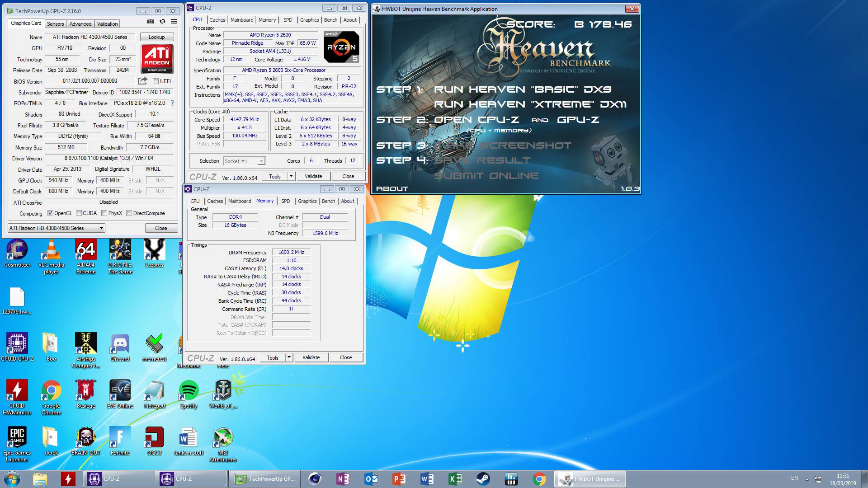Click the BIOS export share icon
868x488 pixels.
[142, 81]
